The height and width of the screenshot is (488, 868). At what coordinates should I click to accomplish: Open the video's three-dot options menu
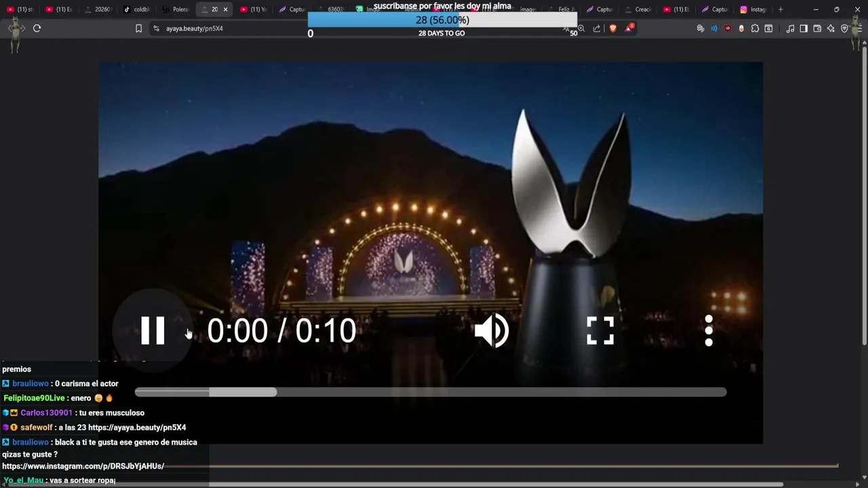(x=709, y=331)
